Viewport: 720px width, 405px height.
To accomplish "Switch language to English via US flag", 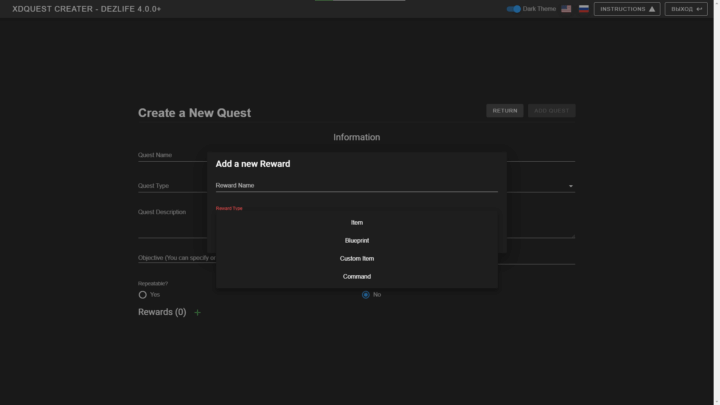I will 566,9.
